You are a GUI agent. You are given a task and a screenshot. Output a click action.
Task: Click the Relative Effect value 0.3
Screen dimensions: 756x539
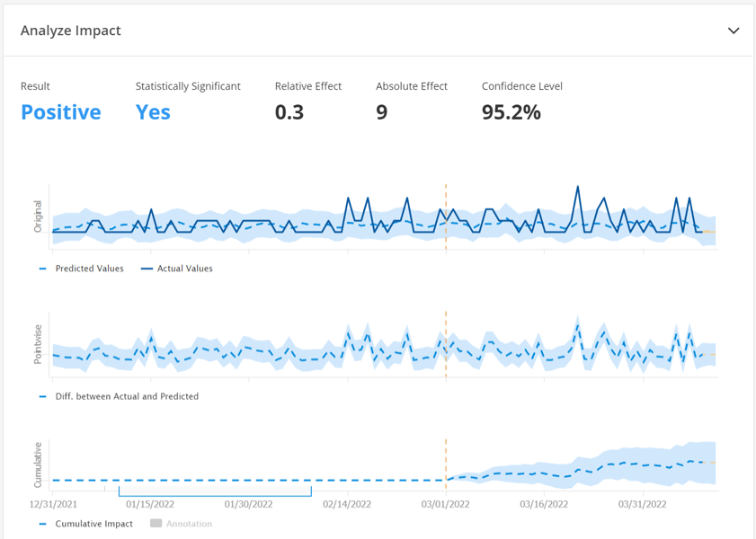pos(289,112)
